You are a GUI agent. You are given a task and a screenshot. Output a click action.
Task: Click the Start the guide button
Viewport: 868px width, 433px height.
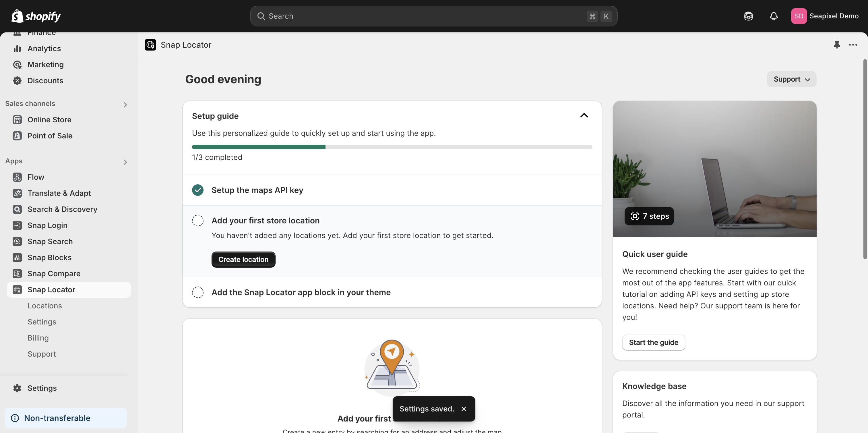pyautogui.click(x=653, y=342)
